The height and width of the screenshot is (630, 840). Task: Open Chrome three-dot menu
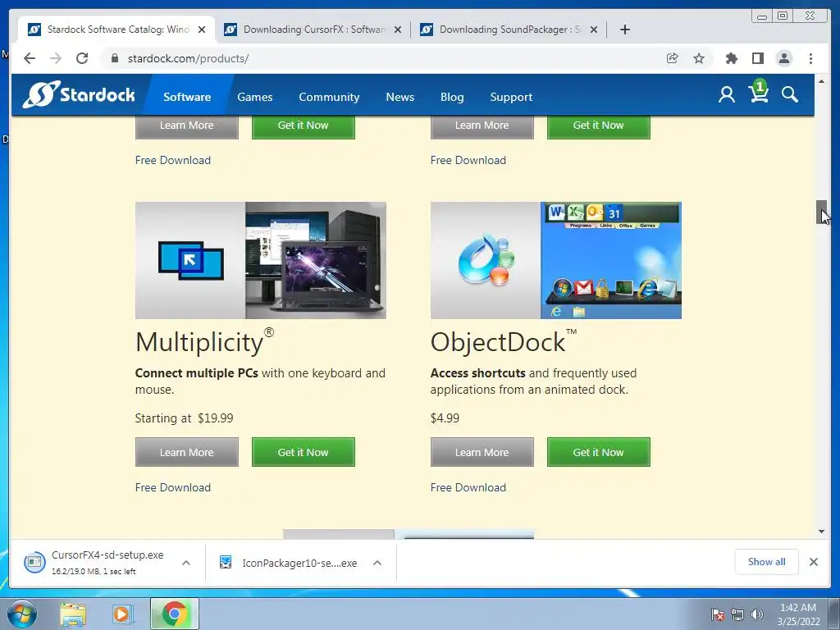coord(810,58)
